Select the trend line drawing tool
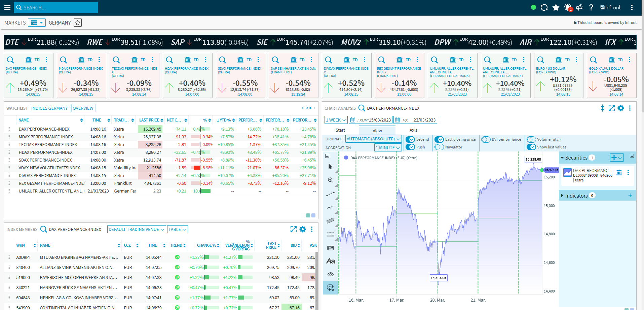This screenshot has height=310, width=644. 331,194
